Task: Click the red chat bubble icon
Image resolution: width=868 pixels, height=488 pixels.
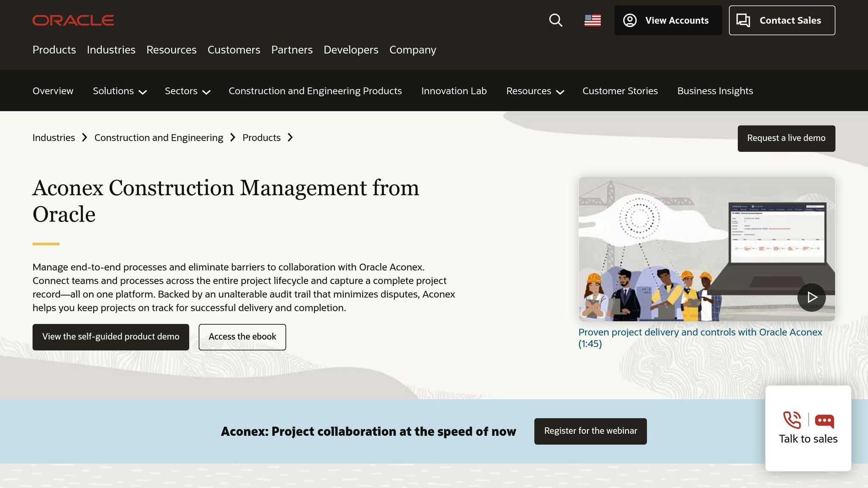Action: (824, 421)
